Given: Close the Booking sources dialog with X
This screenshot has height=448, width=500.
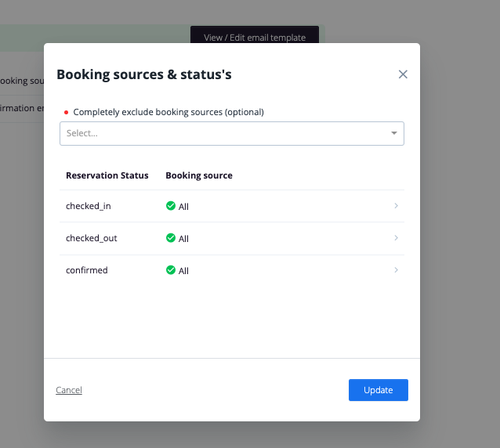Looking at the screenshot, I should click(403, 74).
